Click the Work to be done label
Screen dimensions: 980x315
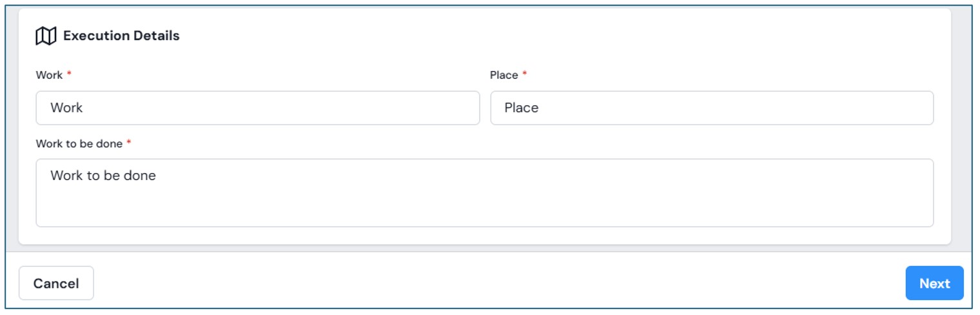[79, 143]
